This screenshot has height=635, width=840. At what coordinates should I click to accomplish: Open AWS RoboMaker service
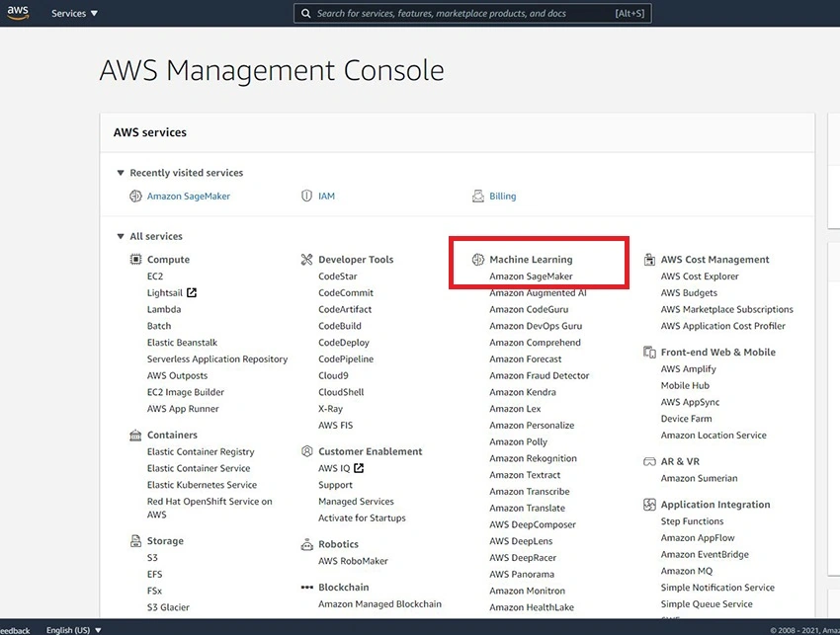(353, 561)
